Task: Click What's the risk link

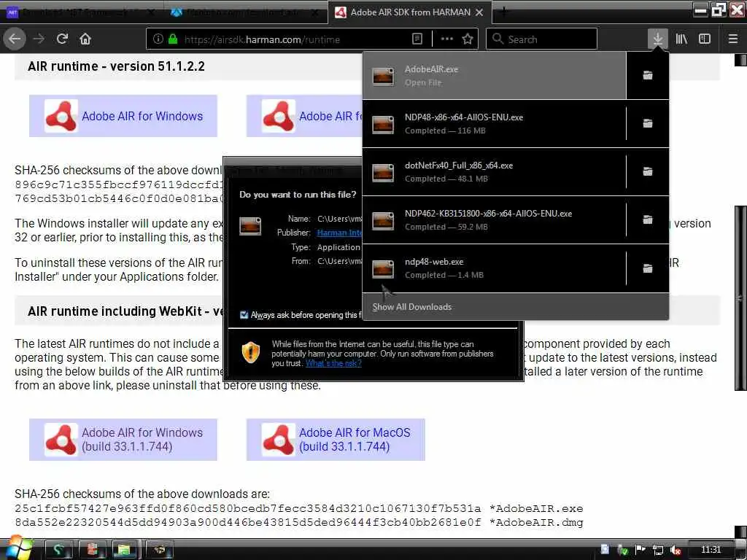Action: 333,363
